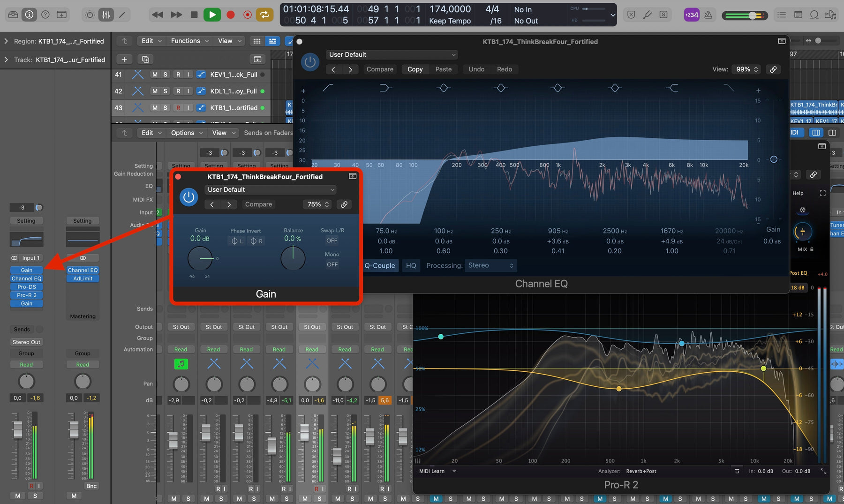This screenshot has width=844, height=504.
Task: Click the Fast Forward transport button
Action: [176, 15]
